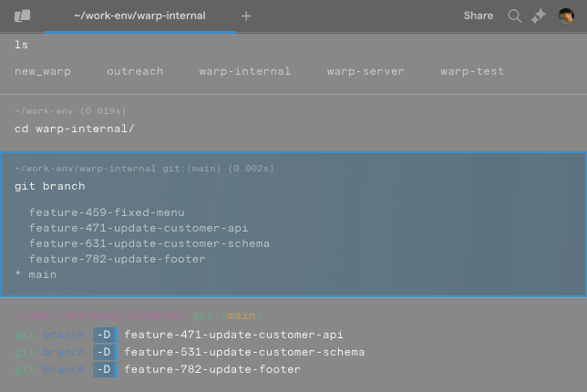Click -D flag before feature-531-update-customer-schema
587x392 pixels.
coord(105,352)
